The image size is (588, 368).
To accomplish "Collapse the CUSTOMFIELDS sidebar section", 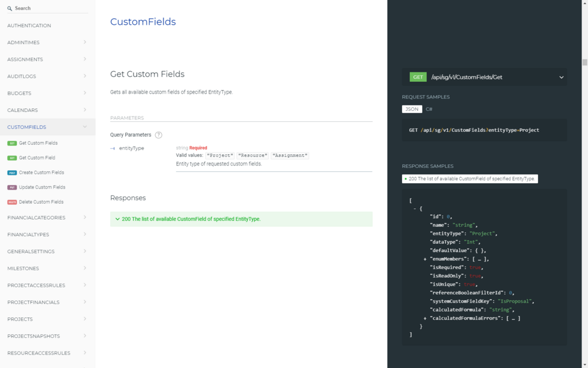I will 85,127.
